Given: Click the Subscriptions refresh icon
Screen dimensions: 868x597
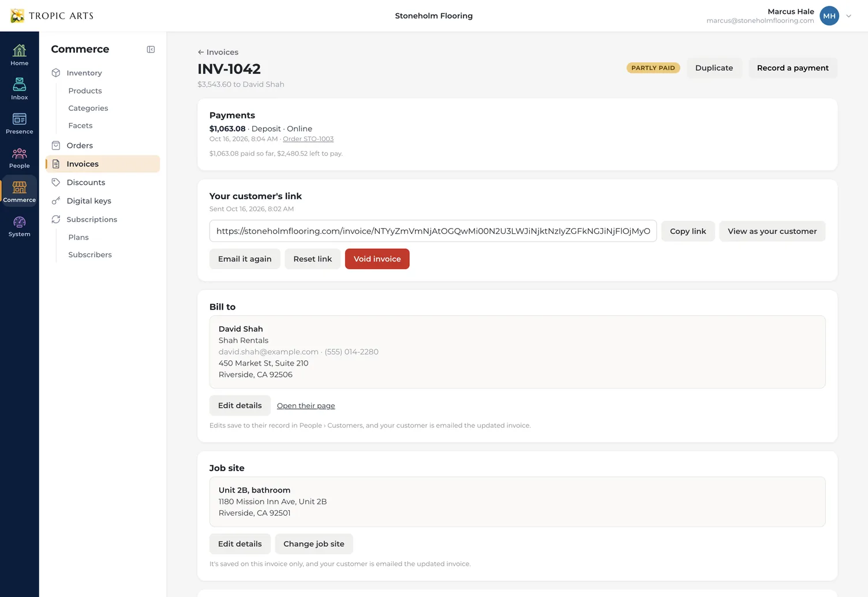Looking at the screenshot, I should 56,219.
